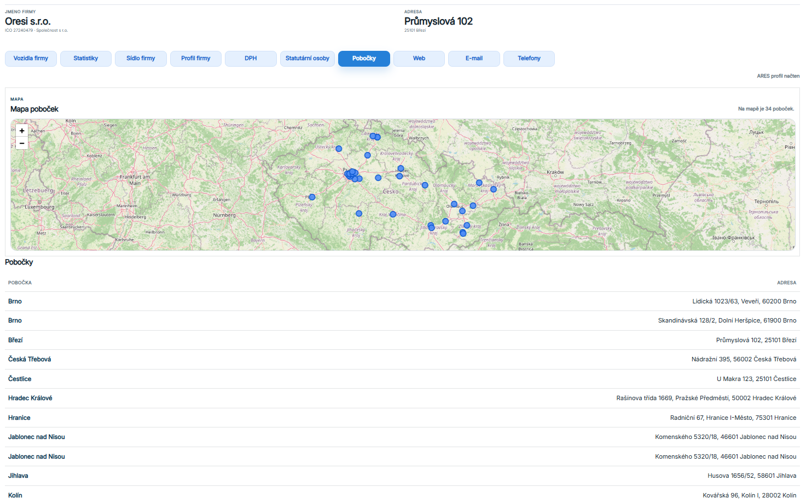Select the Jihlava branch row

(x=402, y=476)
